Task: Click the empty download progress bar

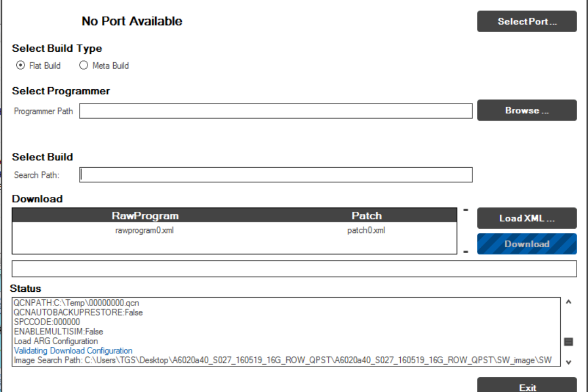Action: (x=294, y=269)
